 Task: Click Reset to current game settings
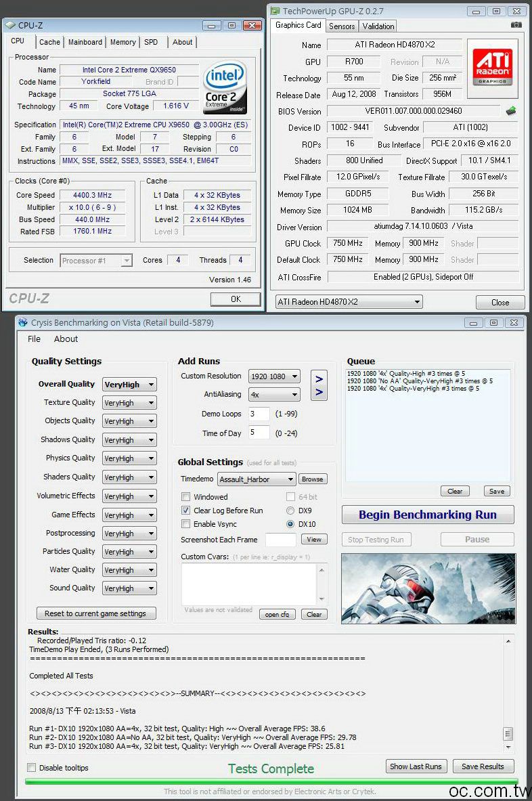[96, 613]
